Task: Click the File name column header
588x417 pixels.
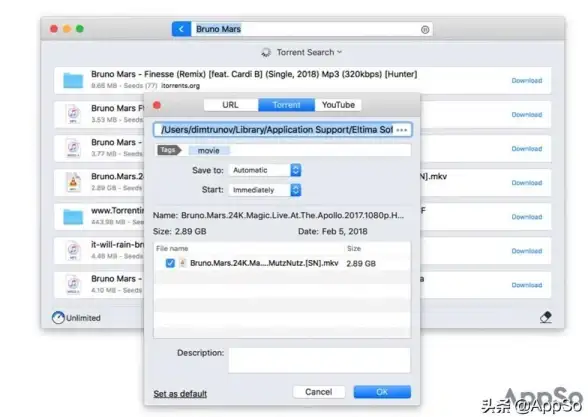Action: pos(172,249)
